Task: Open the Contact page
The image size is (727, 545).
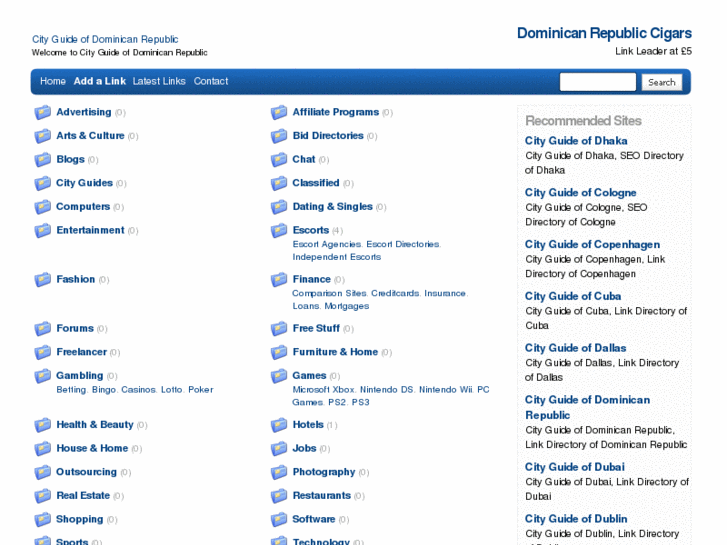Action: click(x=211, y=81)
